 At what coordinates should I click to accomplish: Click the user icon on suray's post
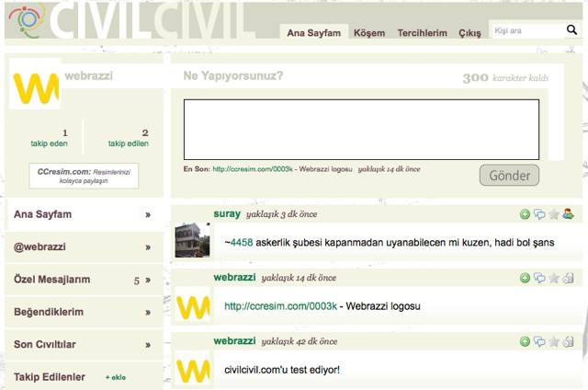[x=568, y=214]
